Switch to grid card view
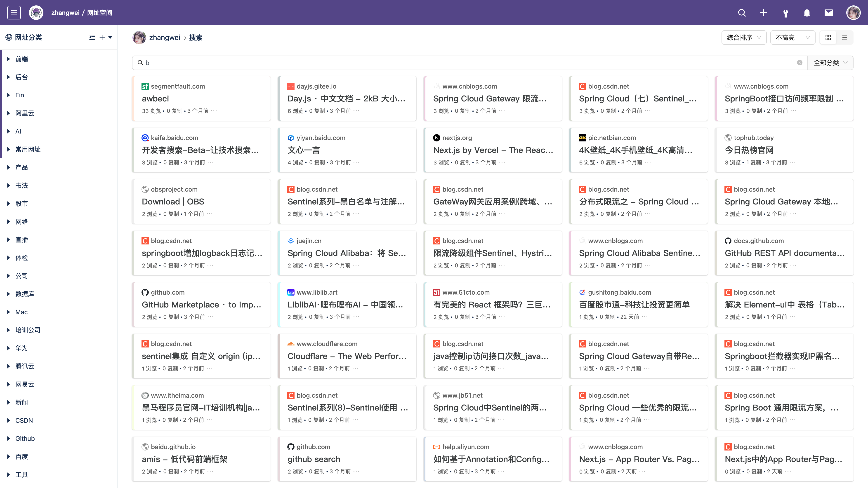 [828, 37]
